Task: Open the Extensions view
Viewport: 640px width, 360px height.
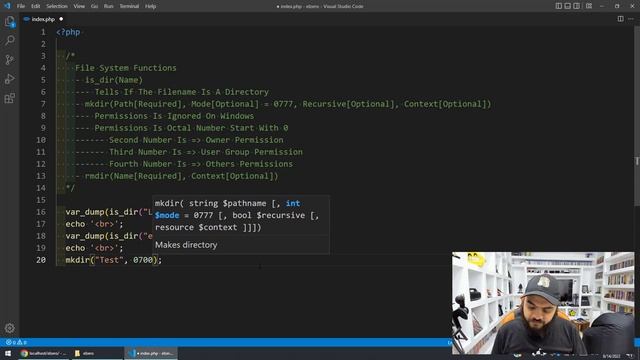Action: click(x=9, y=98)
